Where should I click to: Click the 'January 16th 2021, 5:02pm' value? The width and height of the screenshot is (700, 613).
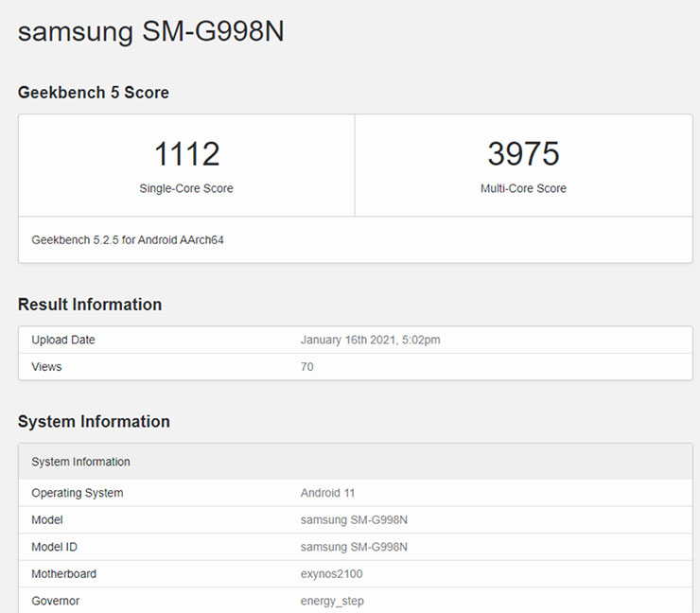tap(370, 340)
